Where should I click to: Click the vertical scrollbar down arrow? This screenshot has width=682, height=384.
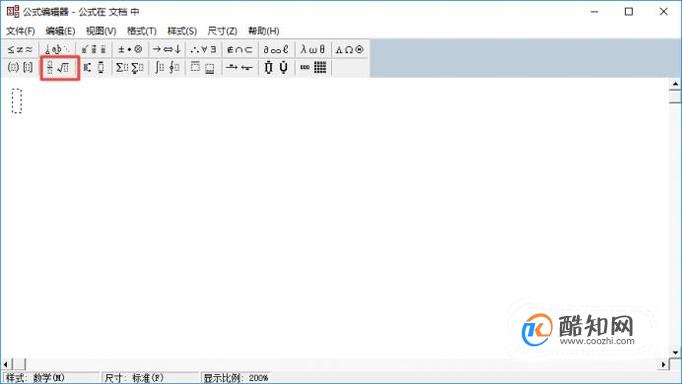tap(675, 352)
